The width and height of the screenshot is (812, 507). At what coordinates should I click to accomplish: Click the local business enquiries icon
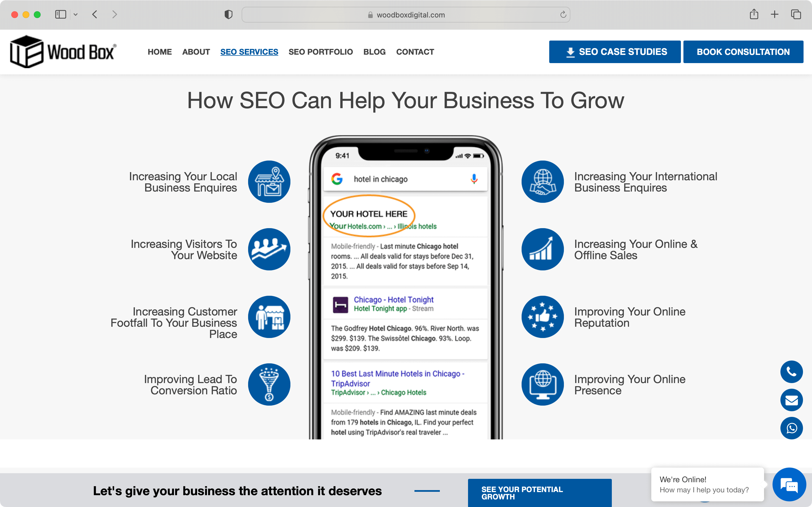[x=270, y=182]
